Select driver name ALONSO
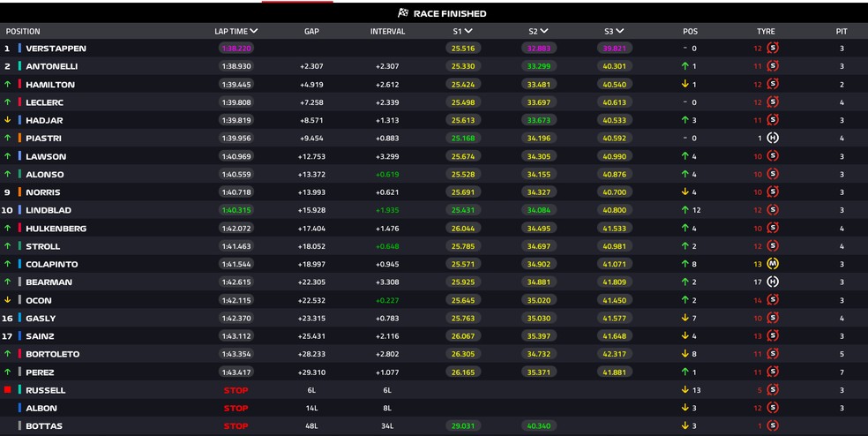Viewport: 868px width, 436px height. [45, 174]
